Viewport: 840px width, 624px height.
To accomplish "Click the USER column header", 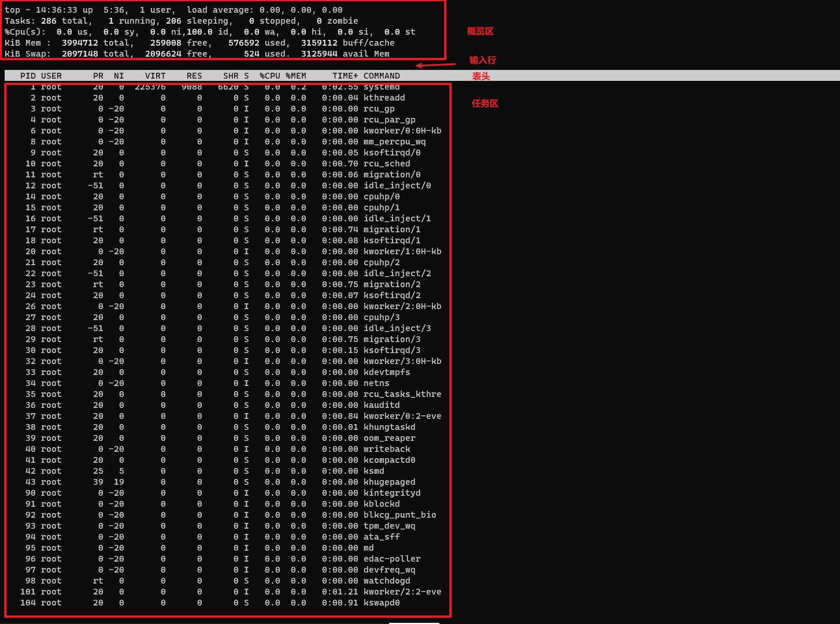I will point(51,76).
